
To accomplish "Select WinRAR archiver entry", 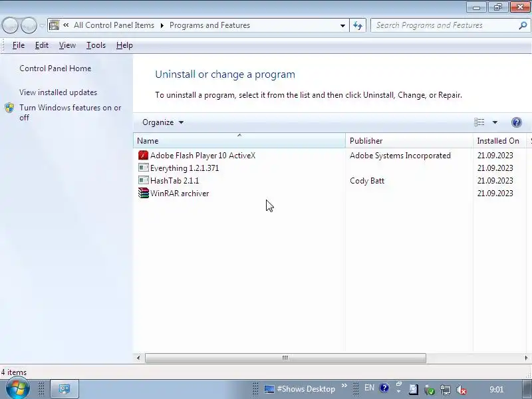I will 180,194.
